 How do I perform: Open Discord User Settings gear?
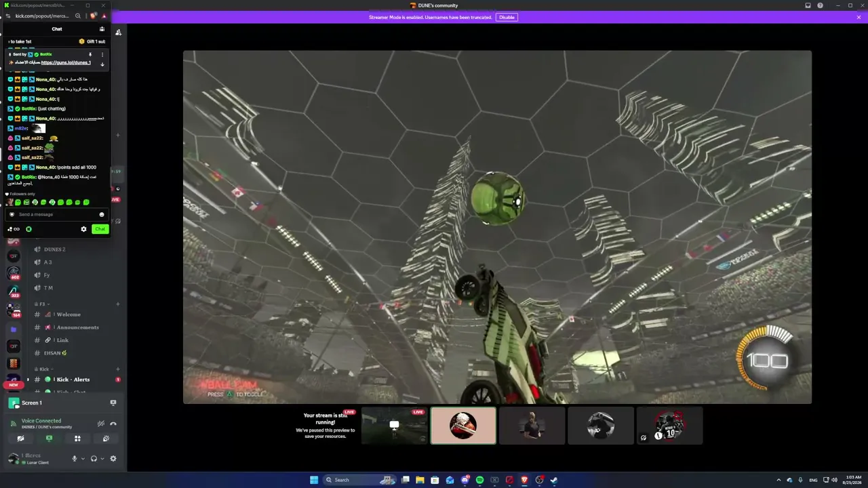(x=113, y=459)
